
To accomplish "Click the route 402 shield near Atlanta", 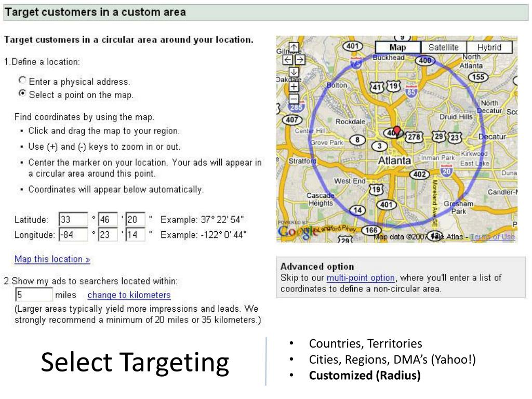I will pyautogui.click(x=420, y=175).
